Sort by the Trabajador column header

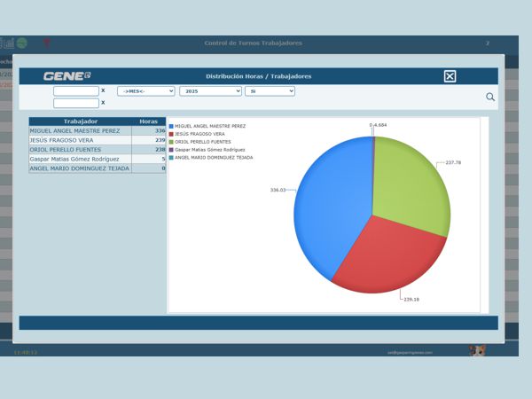80,121
